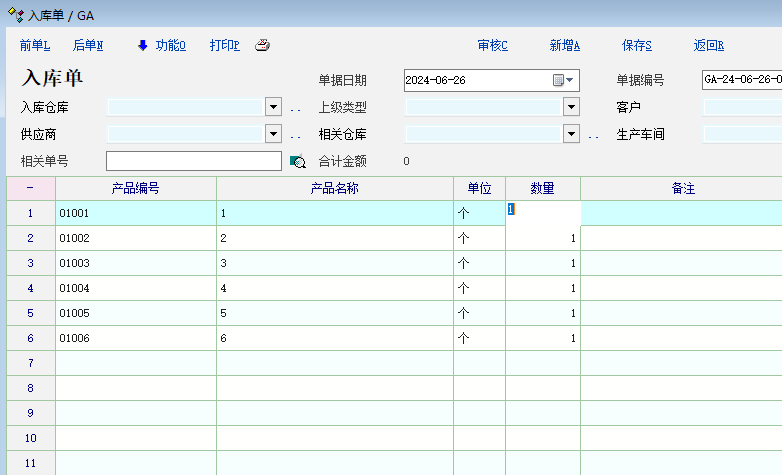Click the printer icon in the toolbar
782x475 pixels.
click(262, 45)
